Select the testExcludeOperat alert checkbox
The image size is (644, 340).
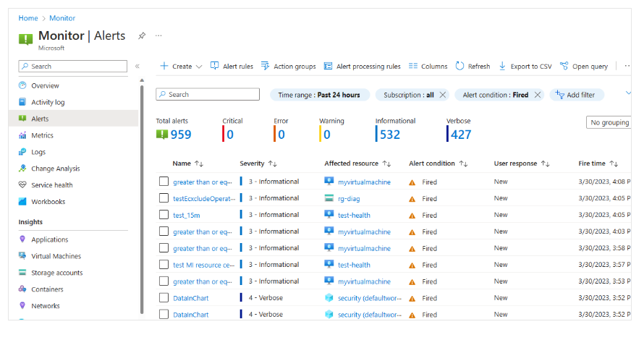coord(164,198)
